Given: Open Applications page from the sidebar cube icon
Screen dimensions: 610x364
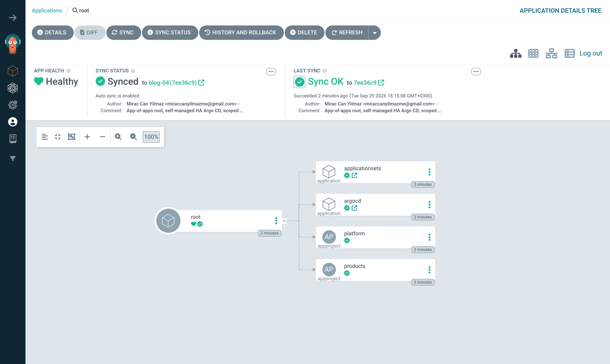Looking at the screenshot, I should [x=13, y=71].
